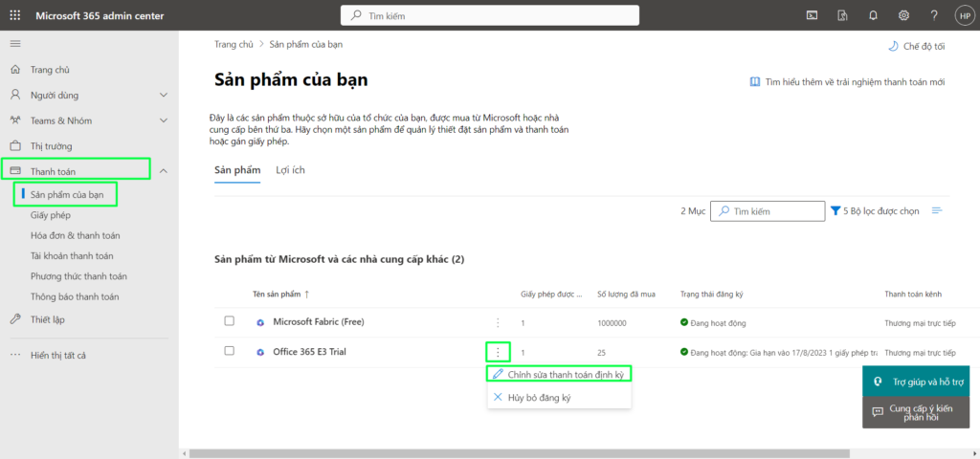Switch to the Lợi ích tab
980x459 pixels.
click(x=290, y=170)
